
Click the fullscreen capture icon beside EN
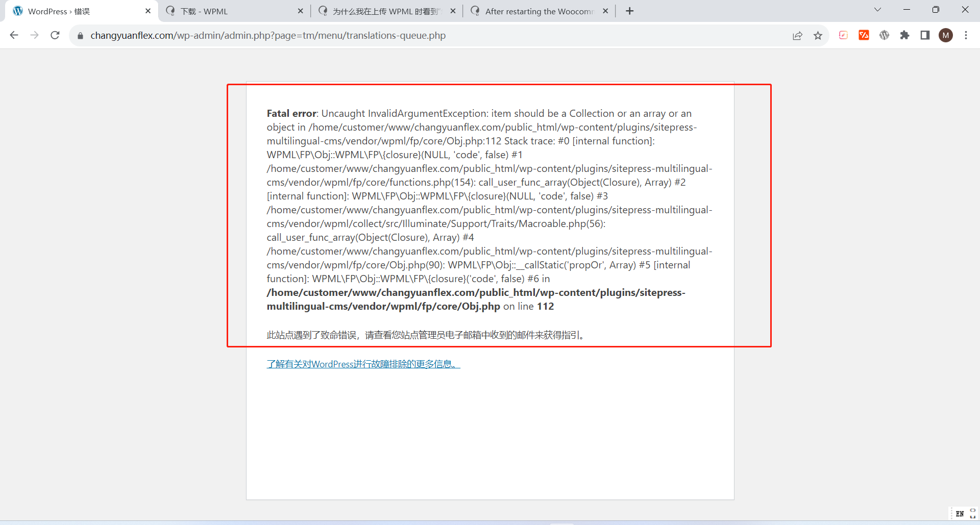[973, 514]
